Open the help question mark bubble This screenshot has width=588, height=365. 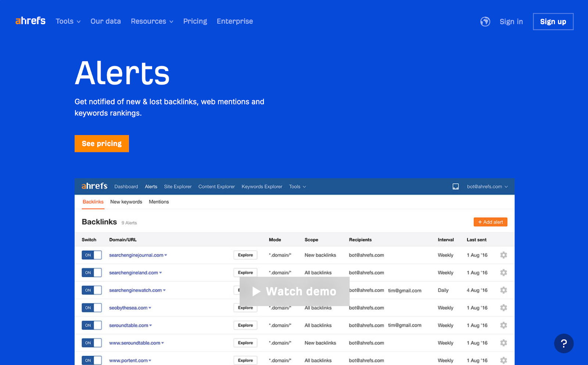564,343
